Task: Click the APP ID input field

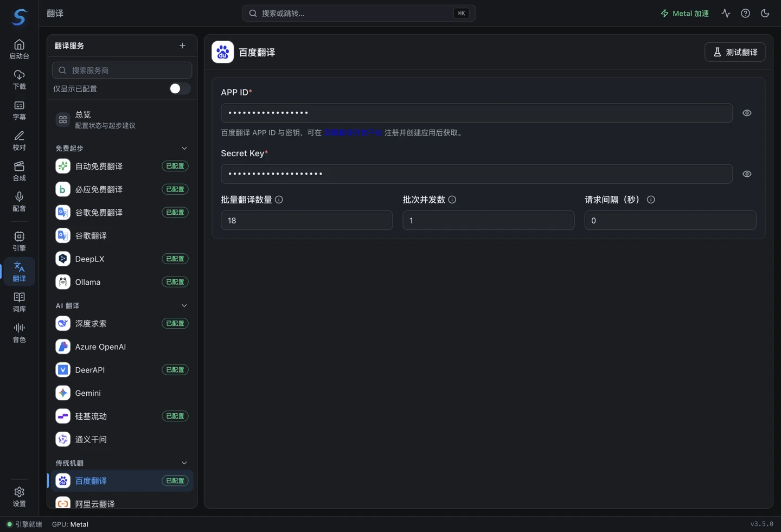Action: point(477,113)
